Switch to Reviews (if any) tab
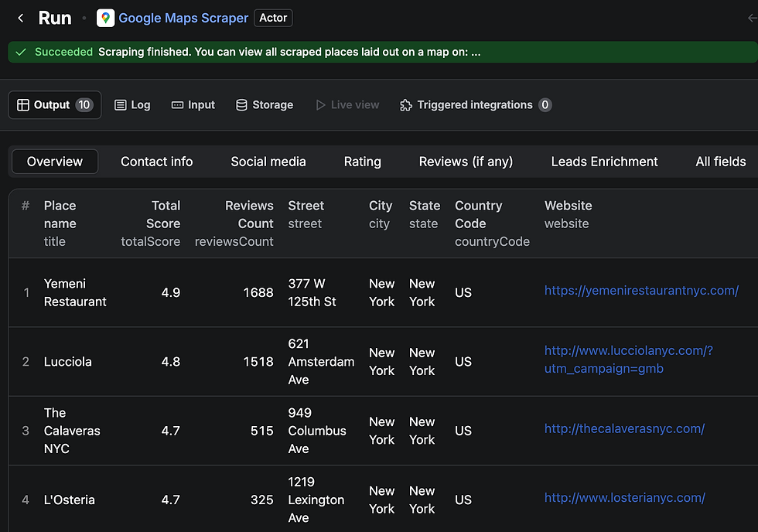The width and height of the screenshot is (758, 532). (465, 162)
